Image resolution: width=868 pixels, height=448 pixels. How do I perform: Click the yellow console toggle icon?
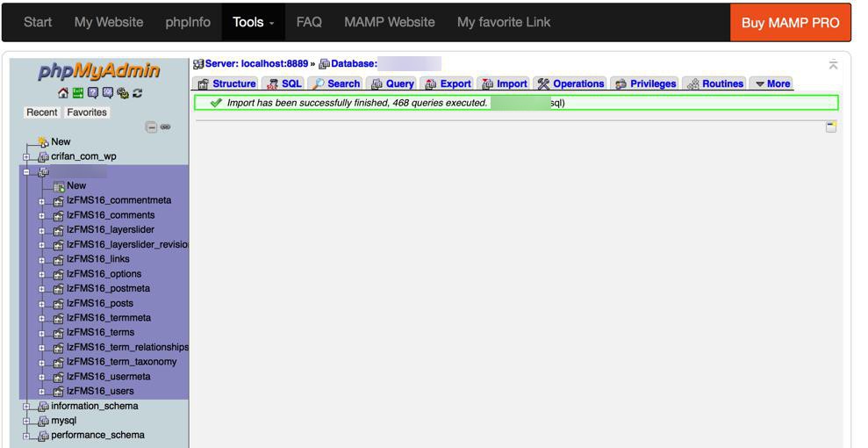[831, 126]
